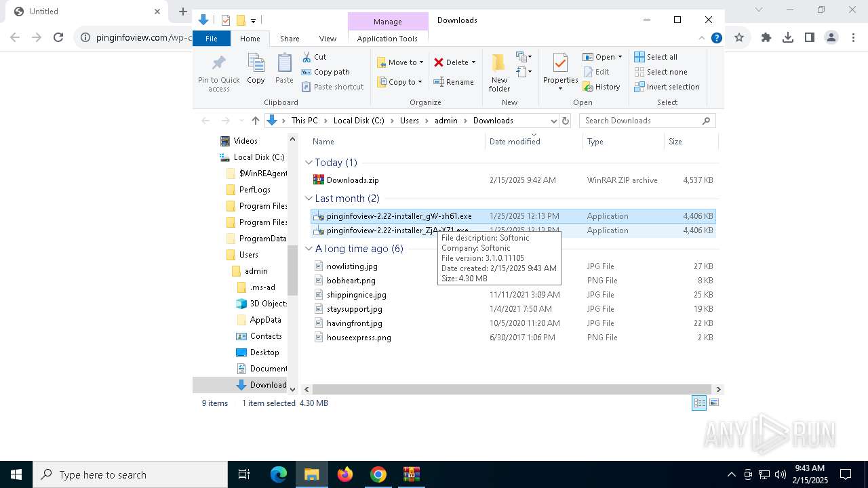Go up one folder level
868x488 pixels.
point(255,121)
